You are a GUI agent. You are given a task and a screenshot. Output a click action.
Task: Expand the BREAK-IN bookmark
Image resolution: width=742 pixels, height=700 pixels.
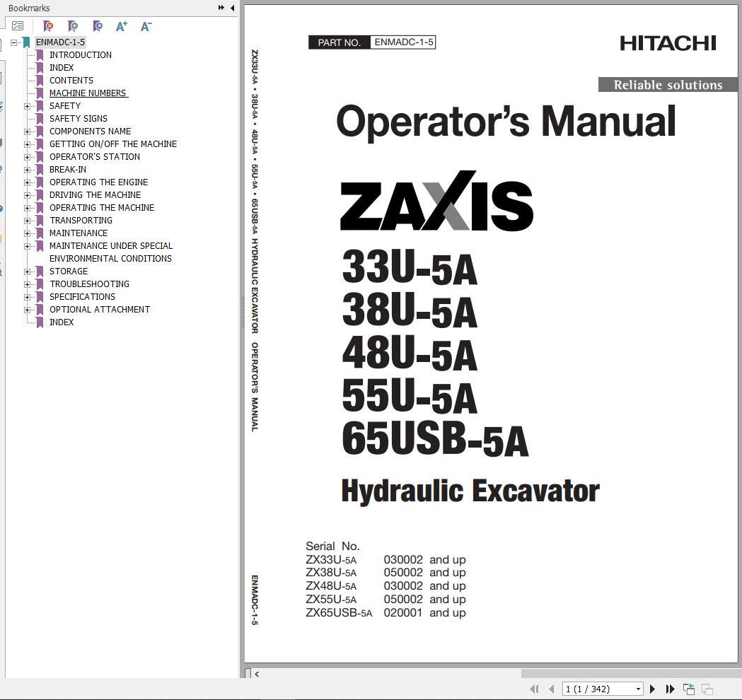pyautogui.click(x=27, y=170)
